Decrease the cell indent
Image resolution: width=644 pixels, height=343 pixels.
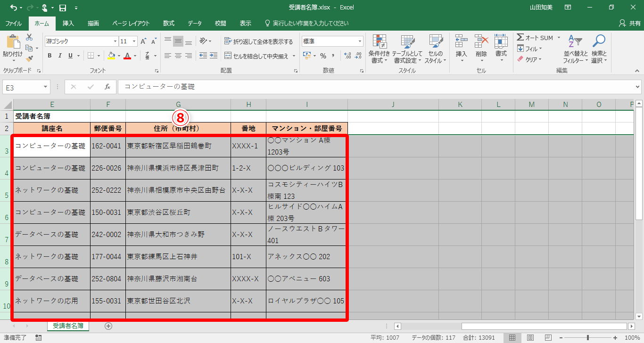pyautogui.click(x=203, y=56)
